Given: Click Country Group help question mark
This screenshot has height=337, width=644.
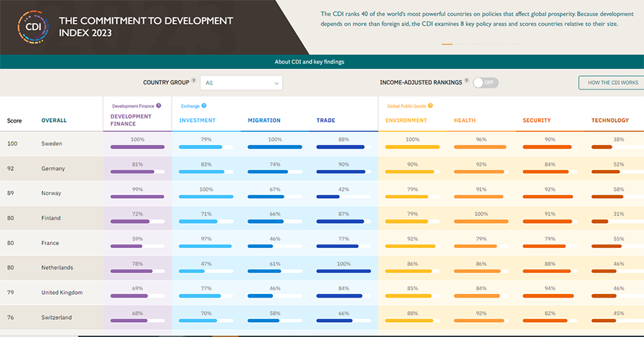Looking at the screenshot, I should coord(194,80).
